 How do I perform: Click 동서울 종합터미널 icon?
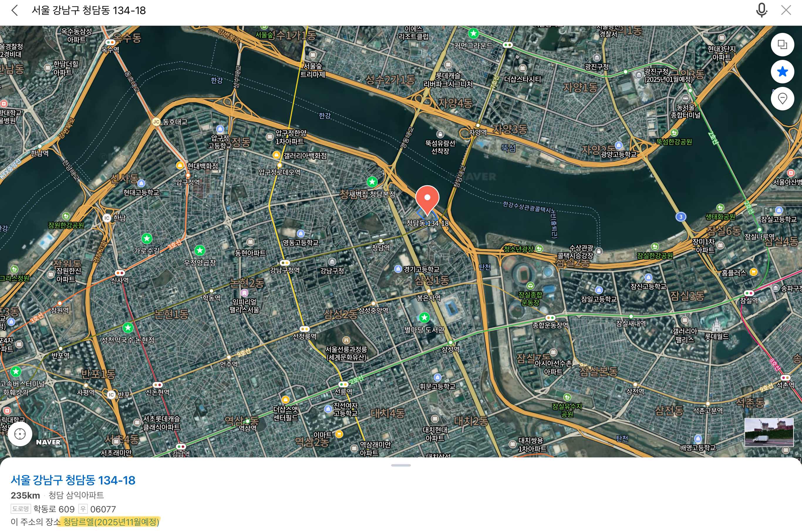(685, 99)
